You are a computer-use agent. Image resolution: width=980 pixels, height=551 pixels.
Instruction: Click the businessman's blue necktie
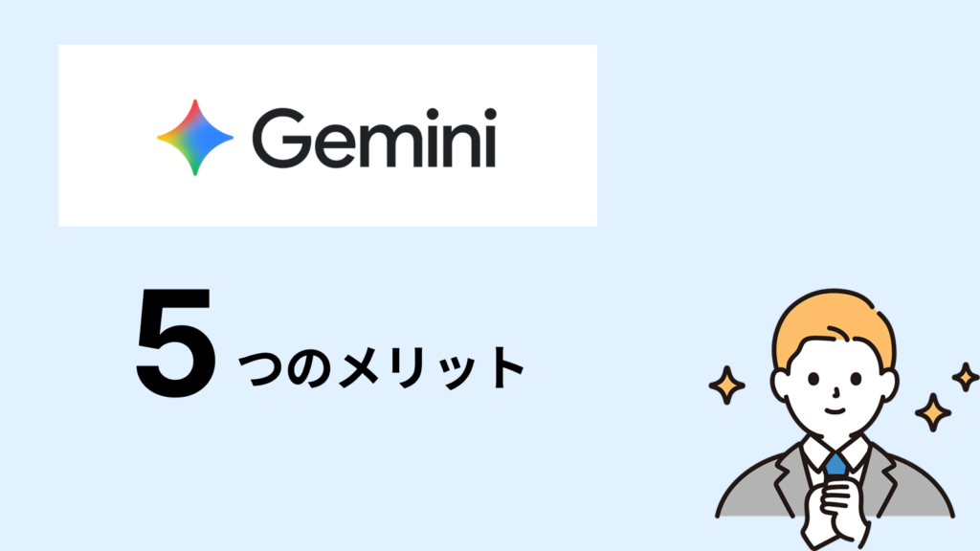pos(835,464)
